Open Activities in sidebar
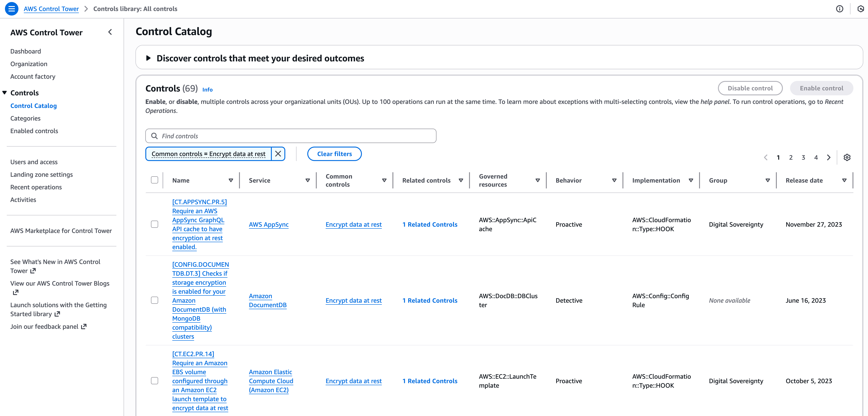868x416 pixels. pyautogui.click(x=23, y=200)
